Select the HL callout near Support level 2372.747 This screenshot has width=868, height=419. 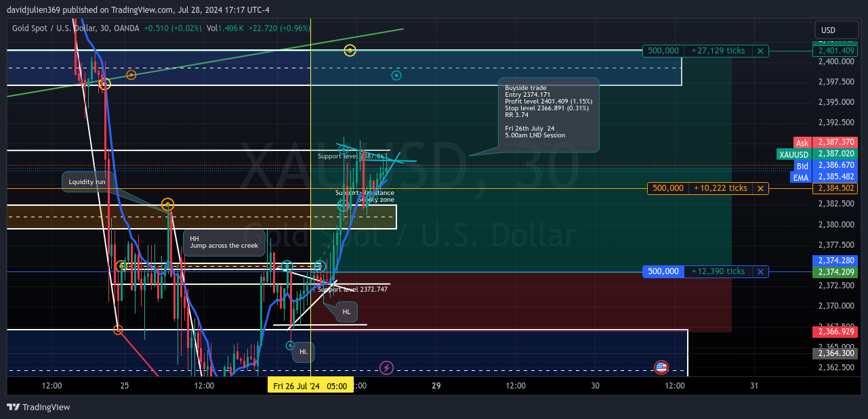346,312
